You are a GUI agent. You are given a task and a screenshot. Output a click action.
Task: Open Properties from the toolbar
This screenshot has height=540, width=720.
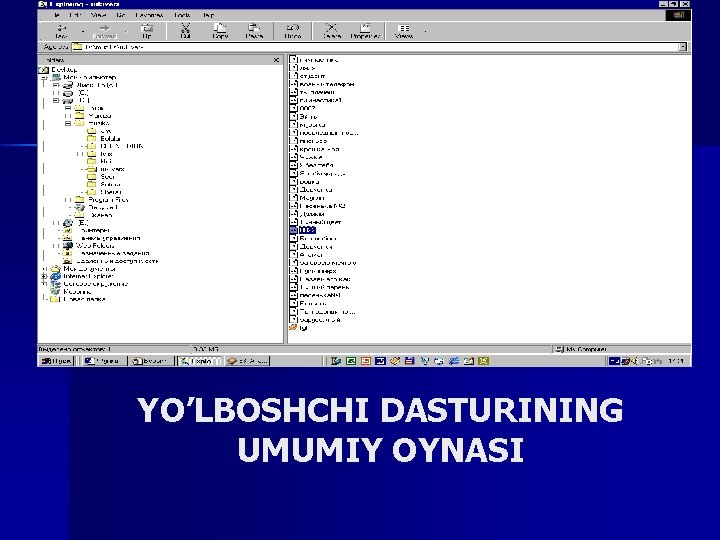(x=365, y=31)
